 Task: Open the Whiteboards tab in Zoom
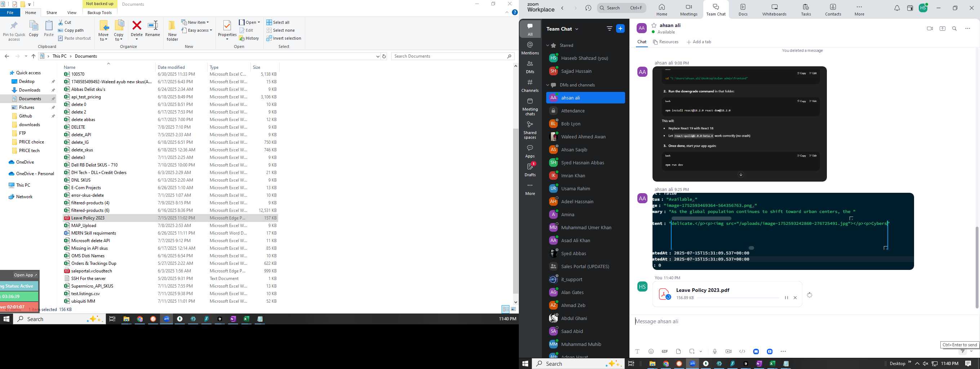coord(774,10)
